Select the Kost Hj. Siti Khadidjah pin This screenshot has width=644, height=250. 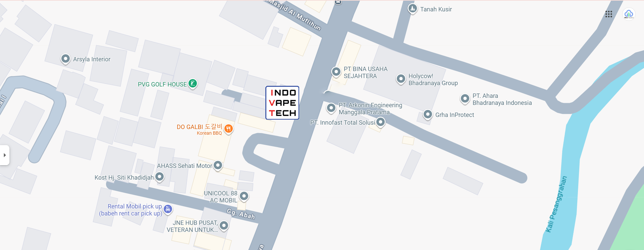tap(160, 177)
